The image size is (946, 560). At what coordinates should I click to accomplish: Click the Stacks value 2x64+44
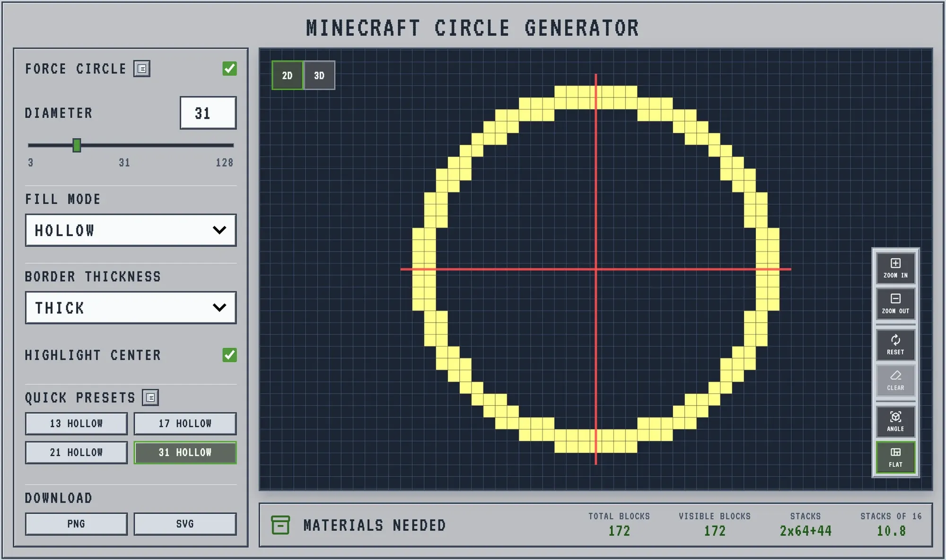[806, 531]
